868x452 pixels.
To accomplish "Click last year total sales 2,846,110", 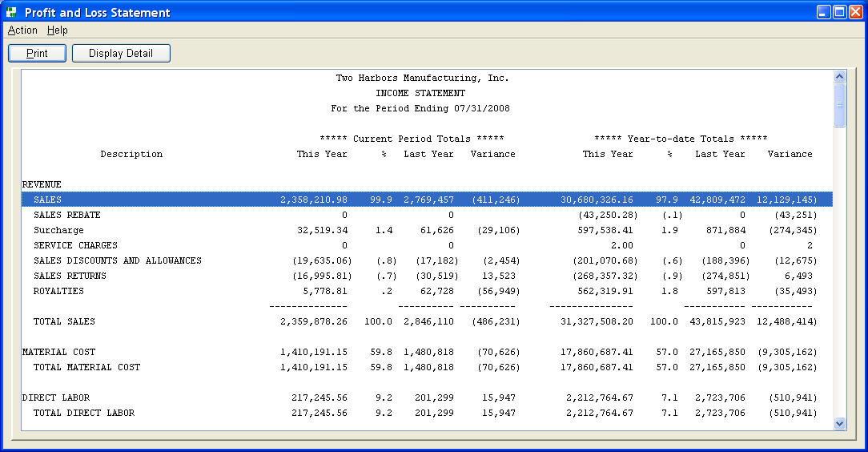I will click(429, 321).
